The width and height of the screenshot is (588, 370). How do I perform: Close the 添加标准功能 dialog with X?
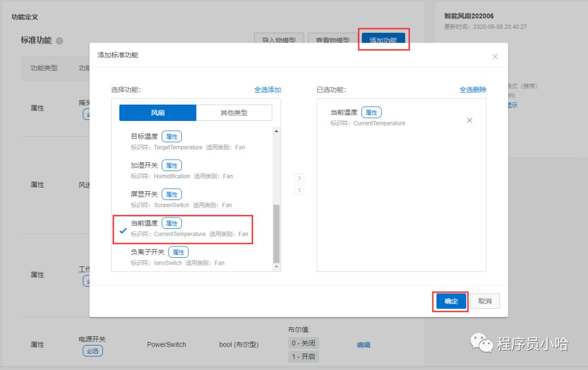pyautogui.click(x=494, y=57)
